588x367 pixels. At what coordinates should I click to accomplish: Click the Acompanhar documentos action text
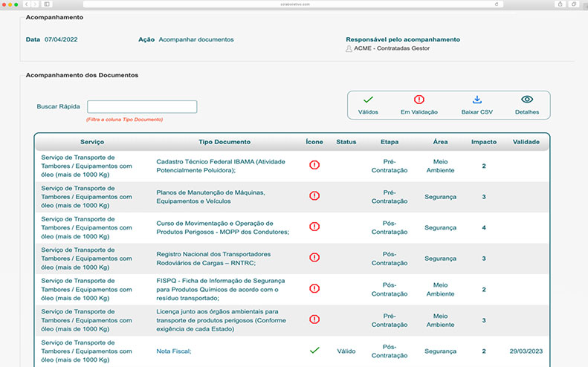click(196, 39)
